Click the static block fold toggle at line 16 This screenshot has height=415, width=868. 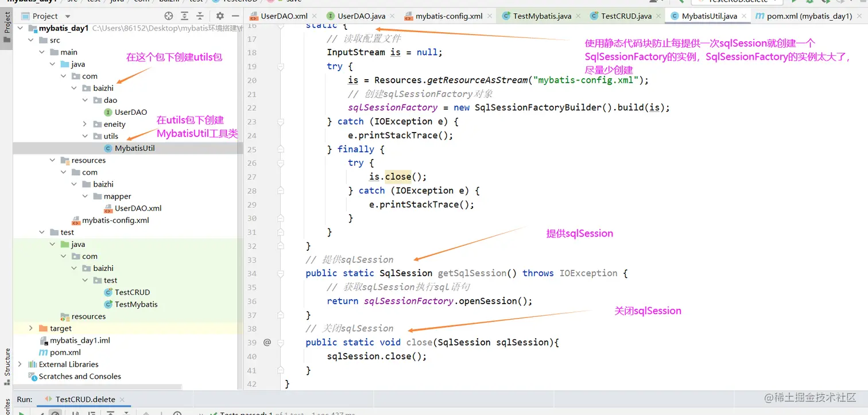pyautogui.click(x=281, y=25)
